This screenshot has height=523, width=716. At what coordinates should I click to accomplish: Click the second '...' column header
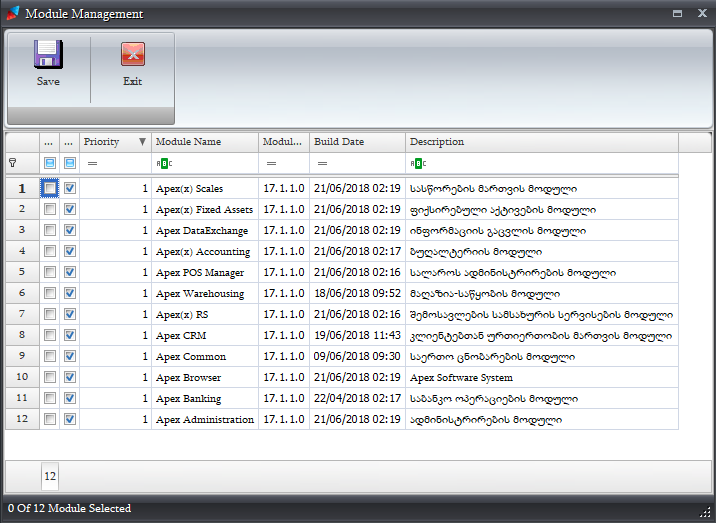pyautogui.click(x=69, y=142)
